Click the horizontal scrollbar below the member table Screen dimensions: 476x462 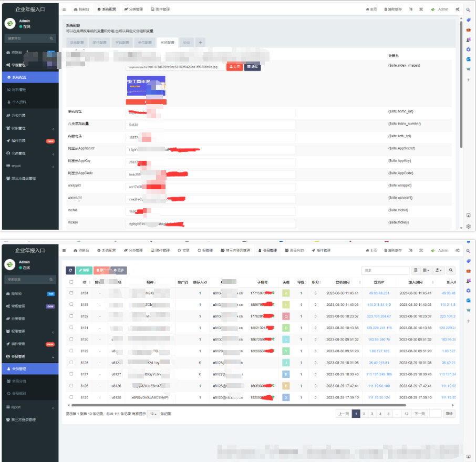coord(236,405)
